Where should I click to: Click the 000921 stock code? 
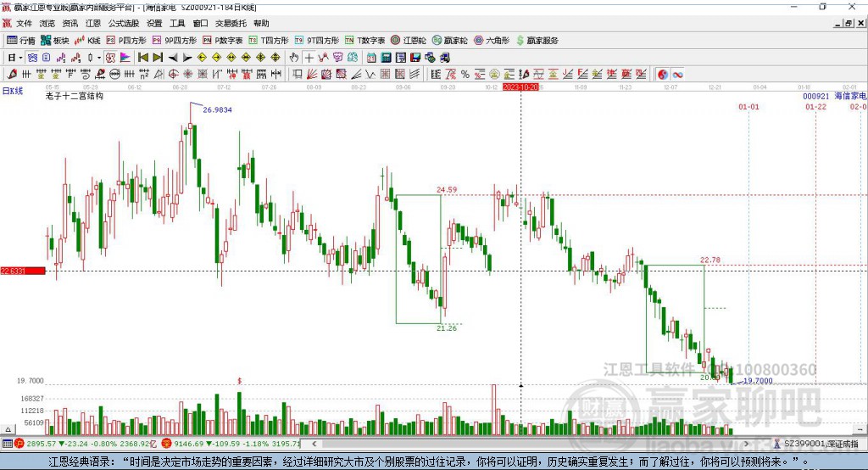click(816, 97)
